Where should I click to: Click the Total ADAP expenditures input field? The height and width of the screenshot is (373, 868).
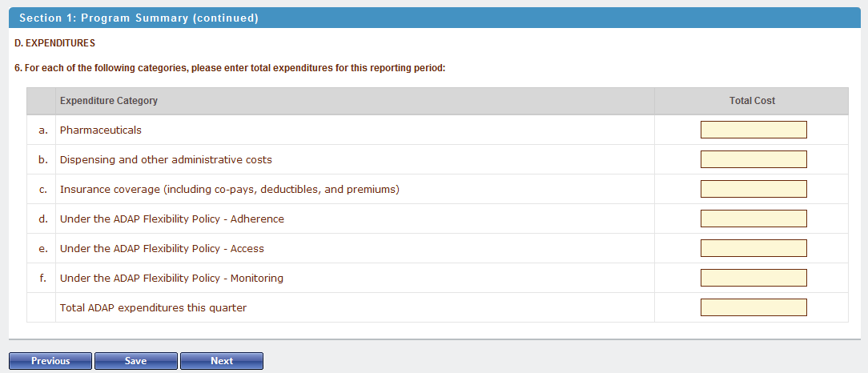click(x=753, y=307)
